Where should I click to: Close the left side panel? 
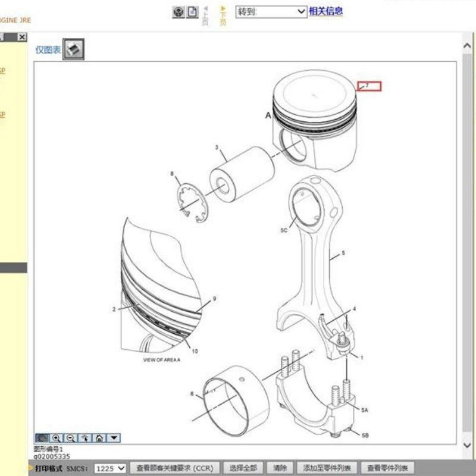(x=22, y=37)
